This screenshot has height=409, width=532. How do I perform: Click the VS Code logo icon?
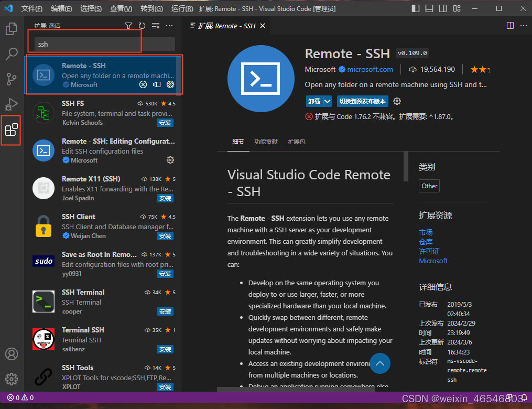[x=8, y=8]
